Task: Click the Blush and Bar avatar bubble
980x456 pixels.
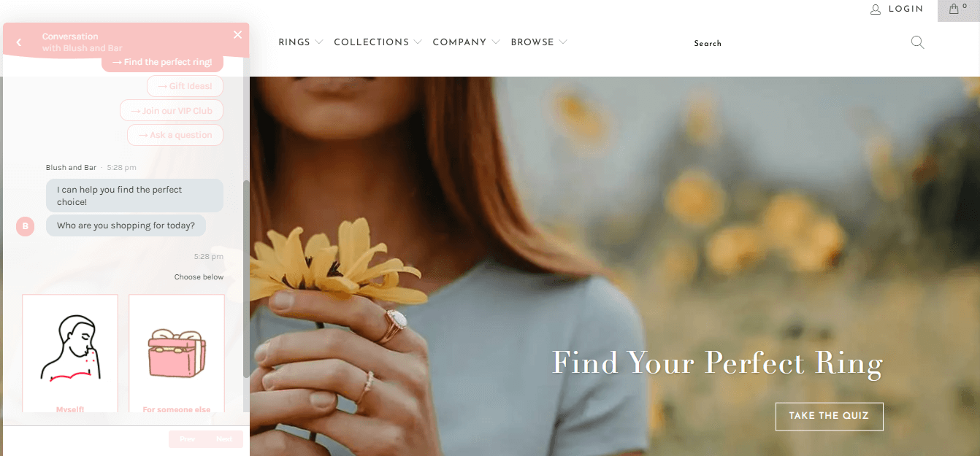Action: [x=25, y=226]
